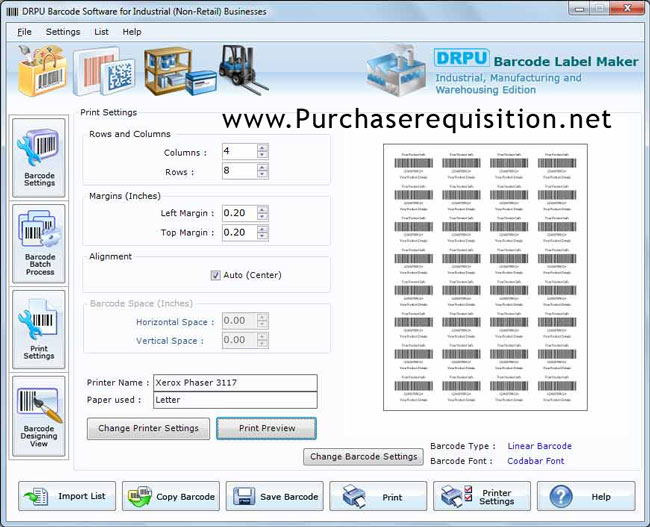Increase the Left Margin with up arrow
Viewport: 650px width, 527px height.
point(262,209)
